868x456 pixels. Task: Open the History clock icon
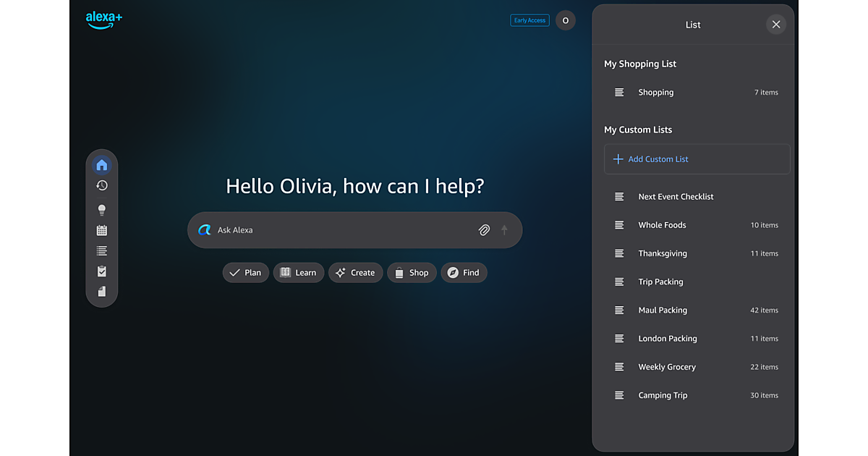102,186
